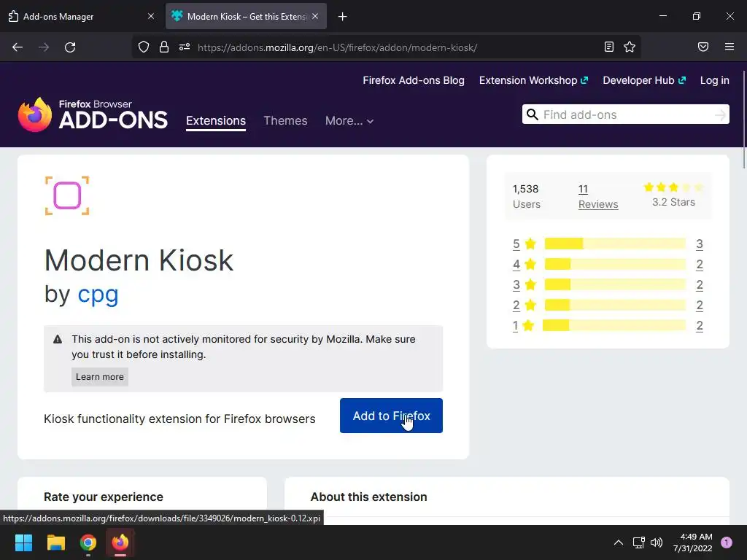Open the network status tray icon
The height and width of the screenshot is (560, 747).
pyautogui.click(x=638, y=542)
